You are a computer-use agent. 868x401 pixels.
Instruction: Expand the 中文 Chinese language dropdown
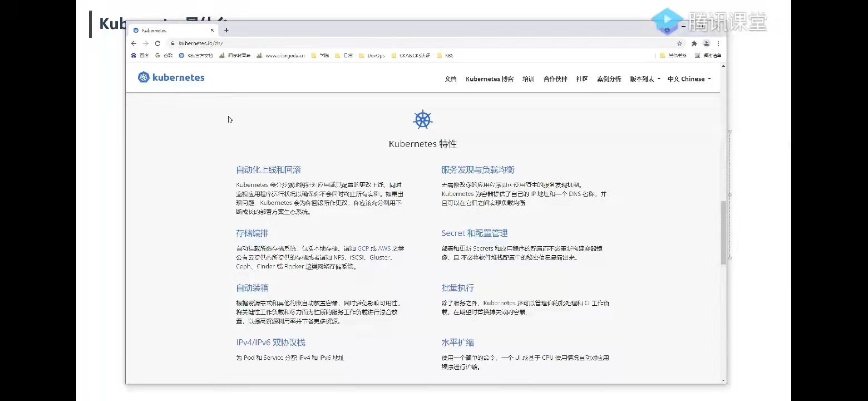click(x=689, y=79)
